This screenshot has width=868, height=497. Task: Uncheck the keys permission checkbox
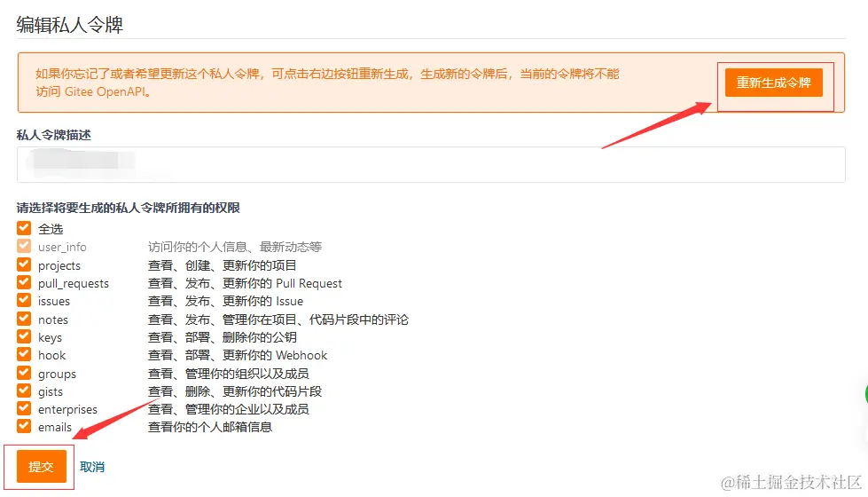coord(24,336)
